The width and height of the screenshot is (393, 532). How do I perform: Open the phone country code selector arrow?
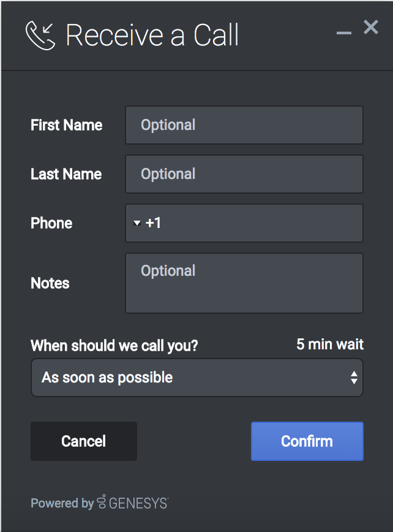click(137, 223)
